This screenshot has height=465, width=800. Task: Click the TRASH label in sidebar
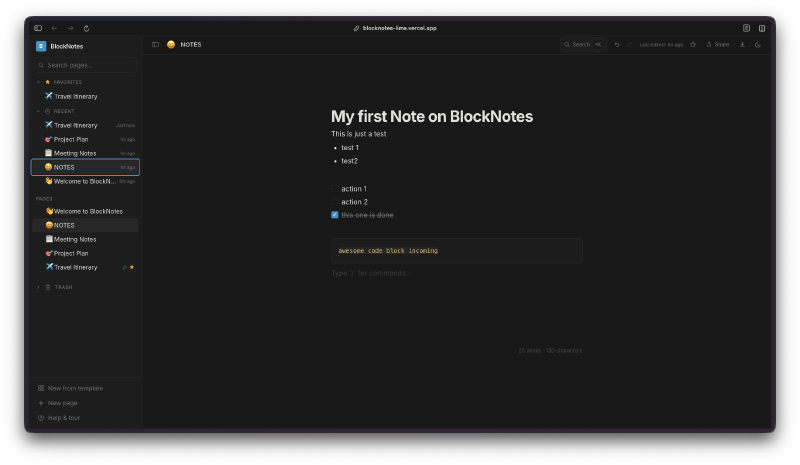coord(64,287)
